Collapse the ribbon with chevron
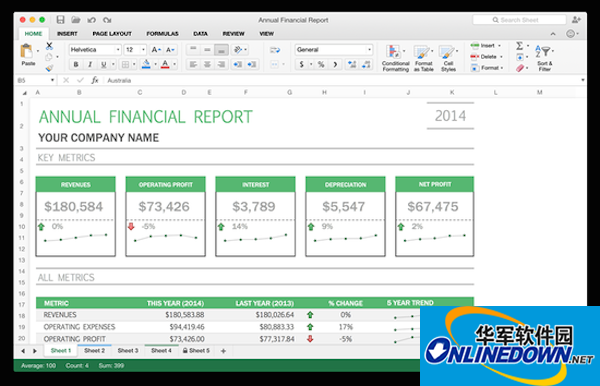 pos(553,34)
